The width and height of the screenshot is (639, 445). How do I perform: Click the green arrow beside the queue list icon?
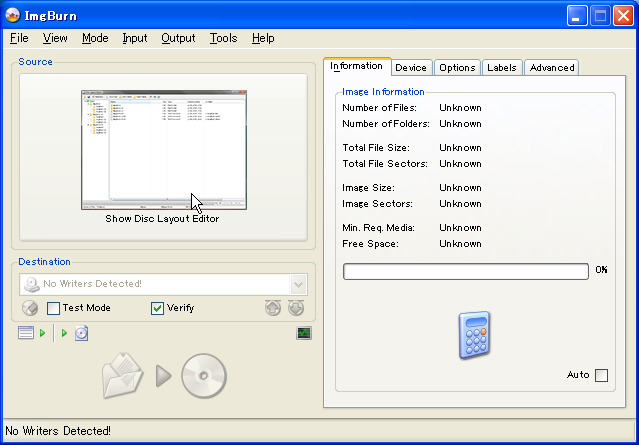point(42,333)
